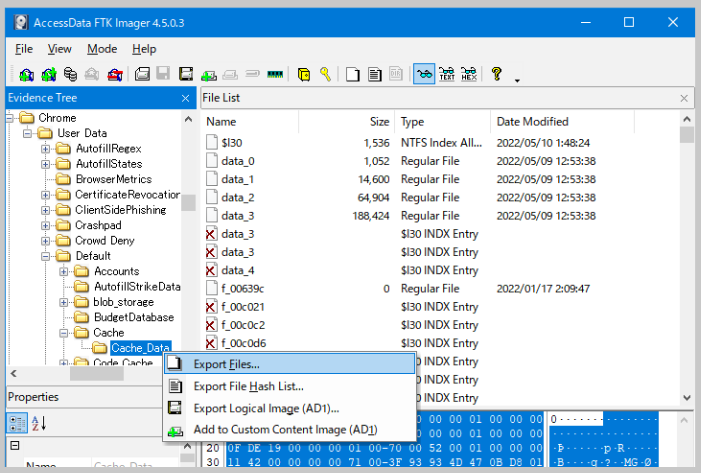Click the Obtain Protected Files safe icon
This screenshot has width=701, height=473.
304,74
